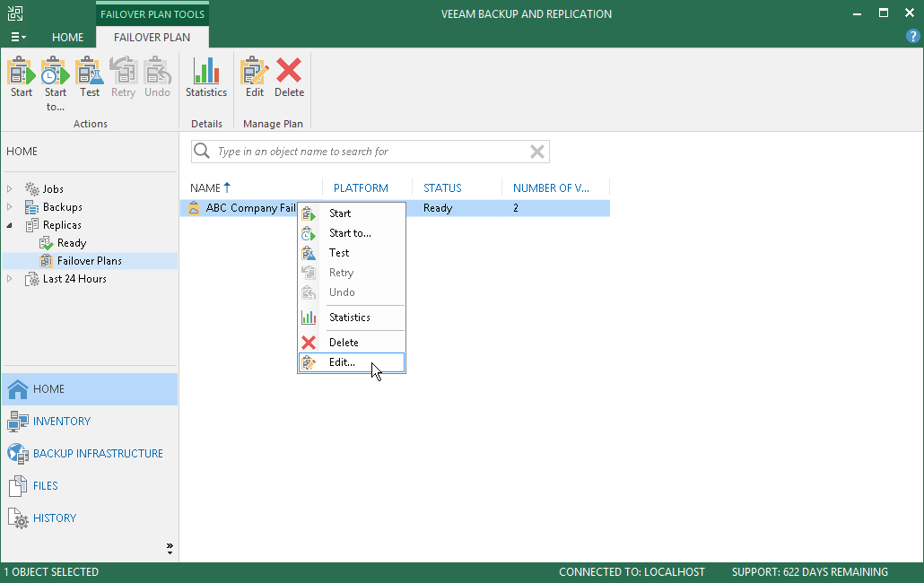Click the Veeam application logo icon
The height and width of the screenshot is (583, 924).
click(15, 13)
